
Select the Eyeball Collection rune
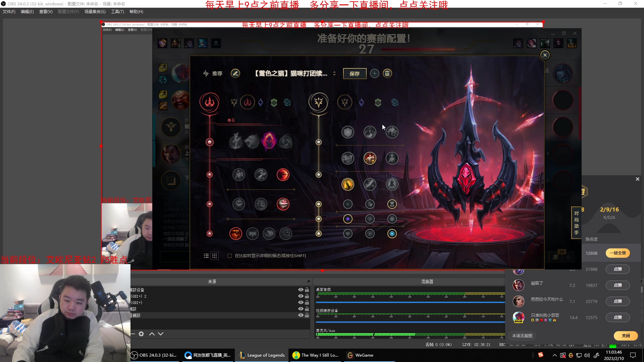(x=283, y=204)
